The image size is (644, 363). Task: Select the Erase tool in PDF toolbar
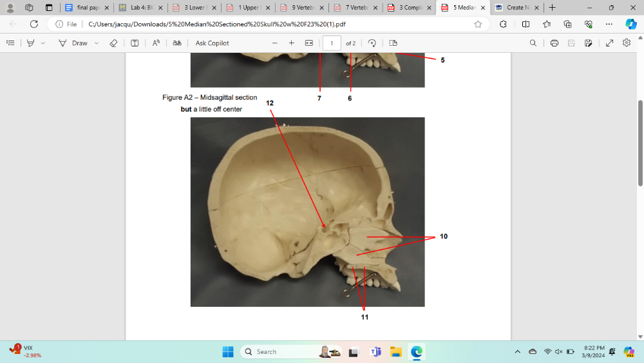(113, 43)
